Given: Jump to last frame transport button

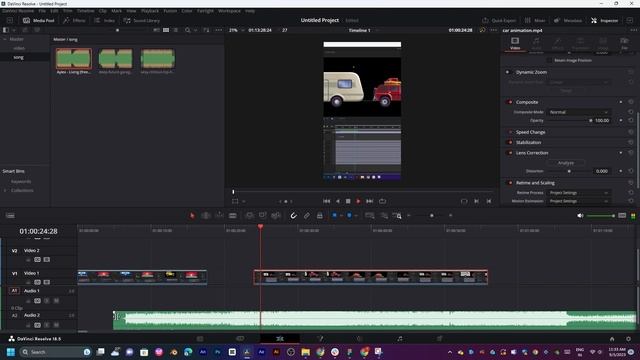Looking at the screenshot, I should tap(369, 201).
